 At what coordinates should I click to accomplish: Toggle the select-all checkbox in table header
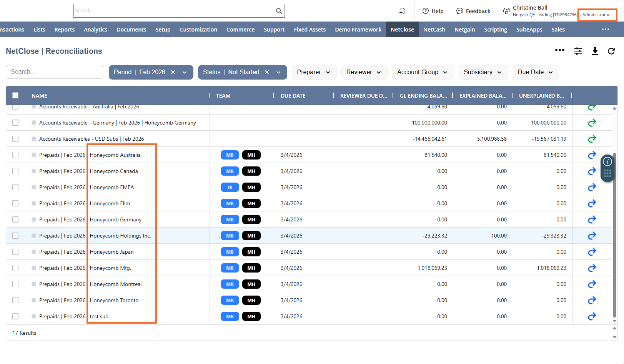point(15,95)
